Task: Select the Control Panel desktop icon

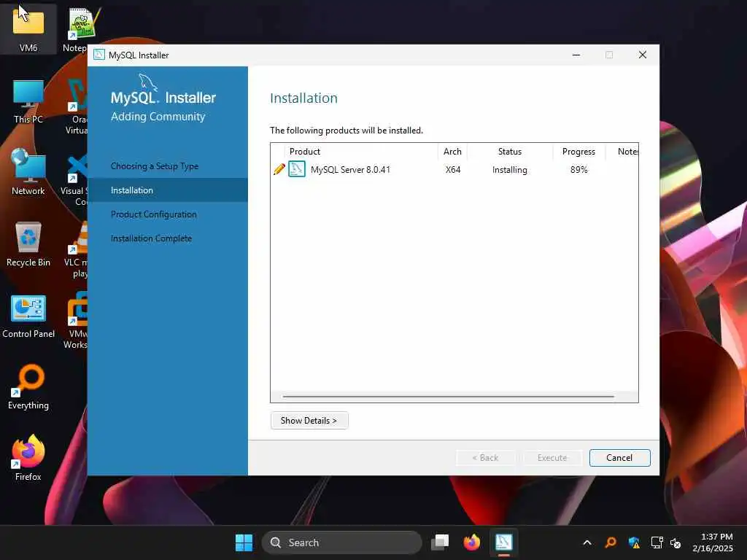Action: [28, 316]
